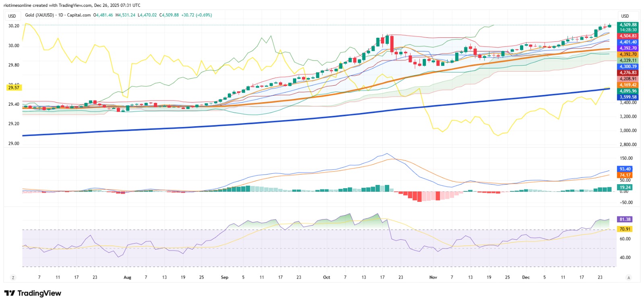Click the 4,339.11 price label
Screen dimensions: 644x304
(628, 61)
